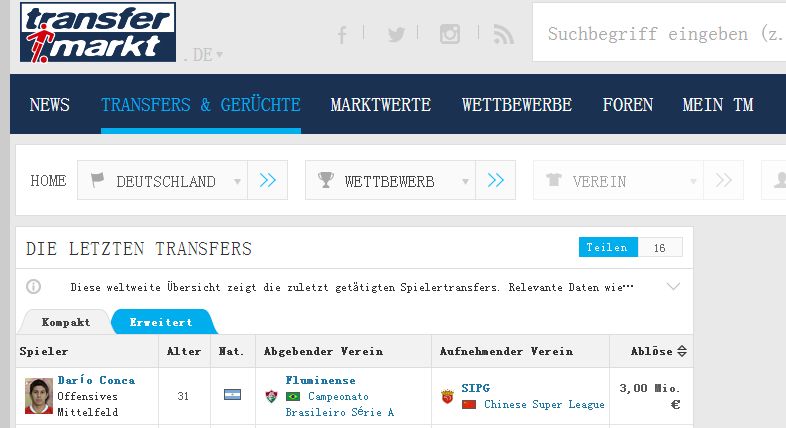Click the flag icon in DEUTSCHLAND selector

(97, 179)
